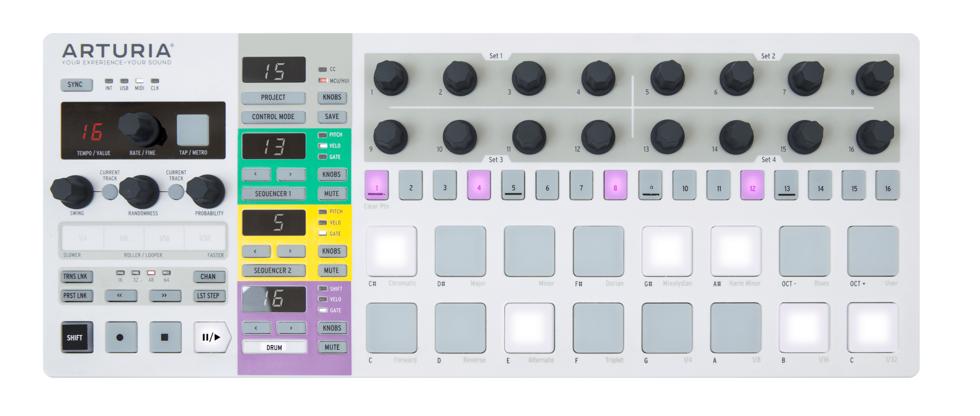Hold the SHIFT button
The height and width of the screenshot is (416, 980).
[76, 337]
